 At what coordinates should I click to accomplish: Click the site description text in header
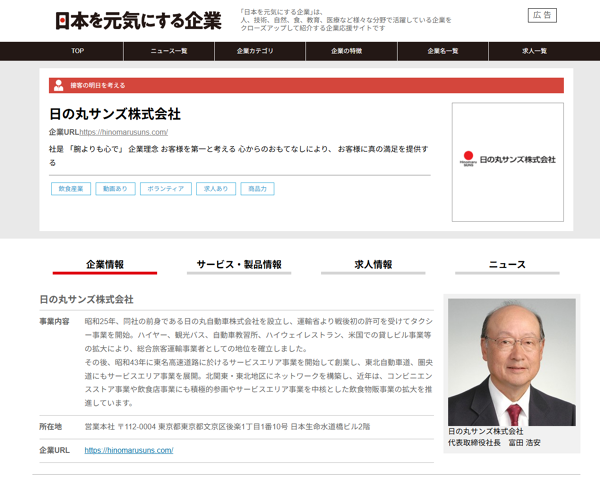pyautogui.click(x=346, y=20)
